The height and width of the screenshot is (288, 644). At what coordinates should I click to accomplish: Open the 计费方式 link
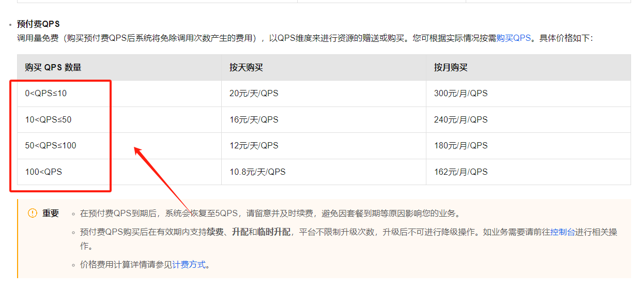tap(189, 265)
